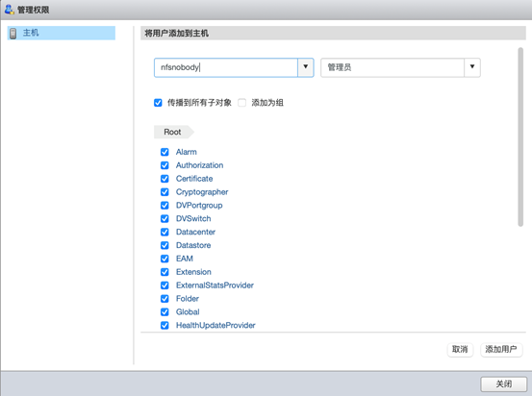Screen dimensions: 532x396
Task: Click the 取消 button
Action: [460, 349]
